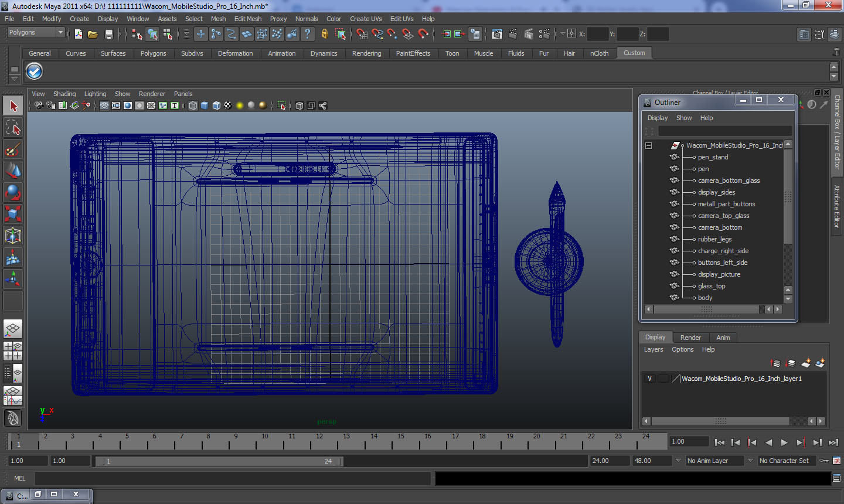This screenshot has height=504, width=844.
Task: Toggle select by object type mode icon
Action: click(x=152, y=34)
